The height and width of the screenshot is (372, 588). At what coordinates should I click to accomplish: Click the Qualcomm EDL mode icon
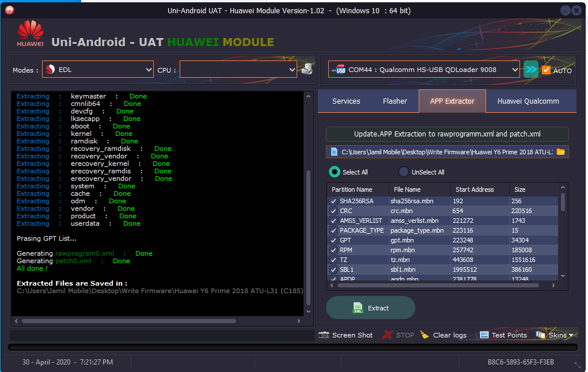pyautogui.click(x=50, y=69)
